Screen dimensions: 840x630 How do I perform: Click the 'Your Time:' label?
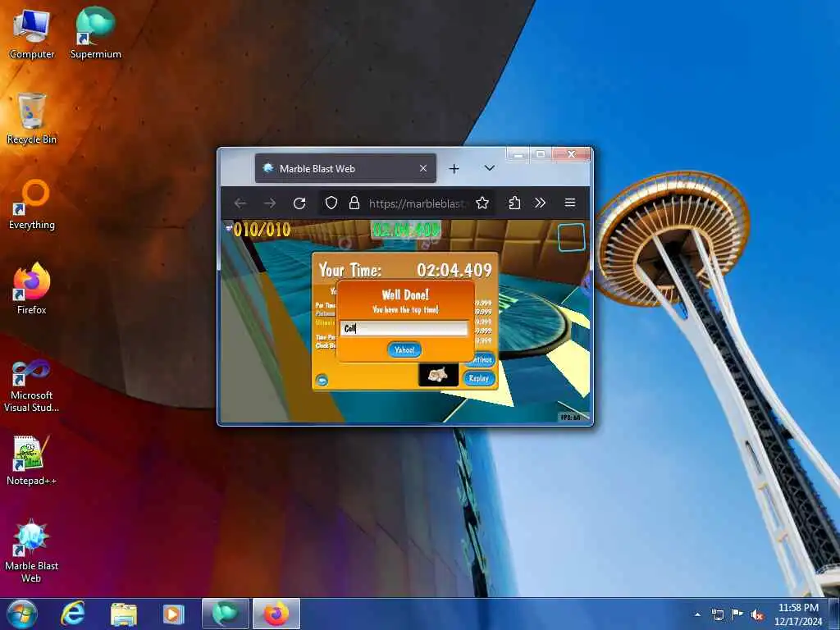349,270
